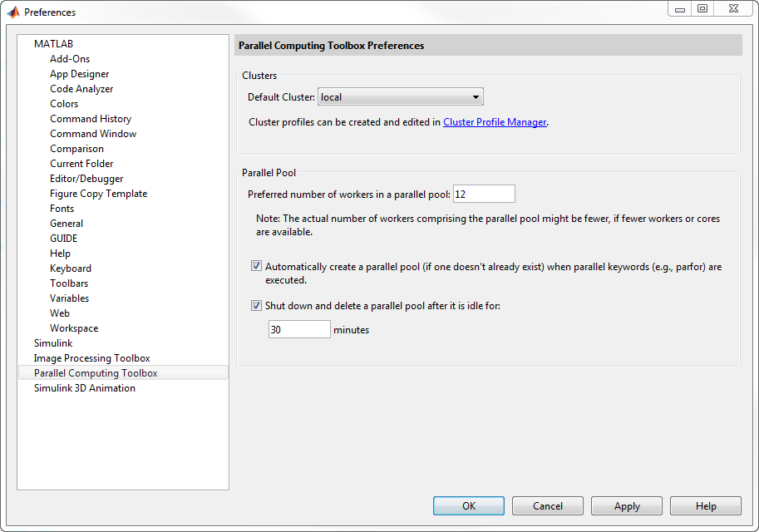The height and width of the screenshot is (532, 759).
Task: Click the idle minutes input field
Action: [299, 329]
